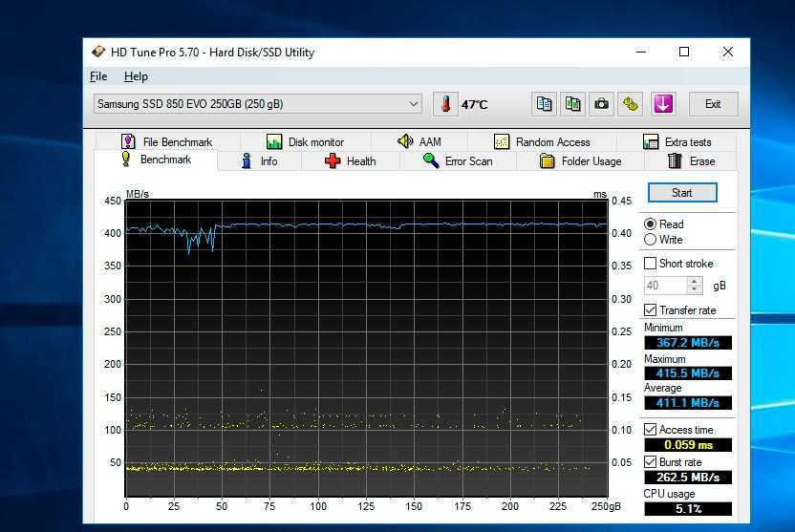The image size is (795, 532).
Task: Click the Exit button
Action: click(713, 104)
